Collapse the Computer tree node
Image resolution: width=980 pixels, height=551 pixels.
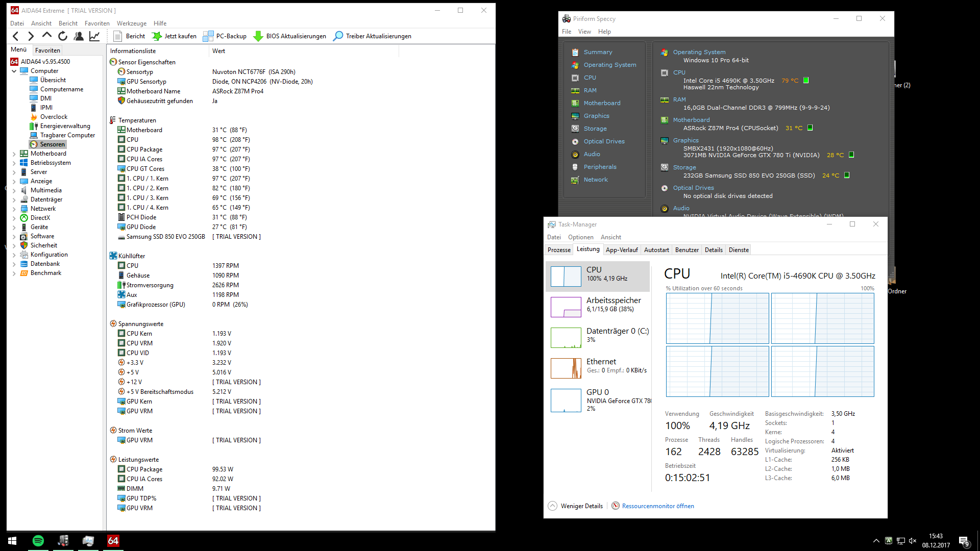tap(14, 71)
